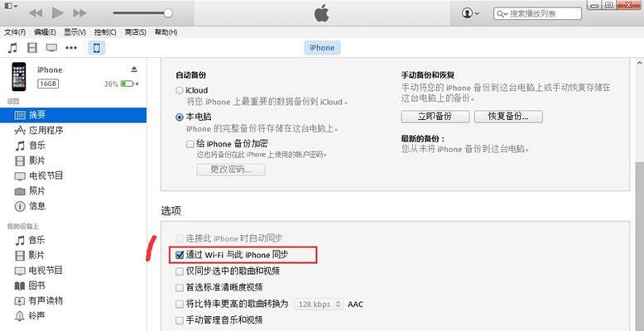Click the three-dots more libraries icon
This screenshot has width=644, height=331.
point(71,48)
